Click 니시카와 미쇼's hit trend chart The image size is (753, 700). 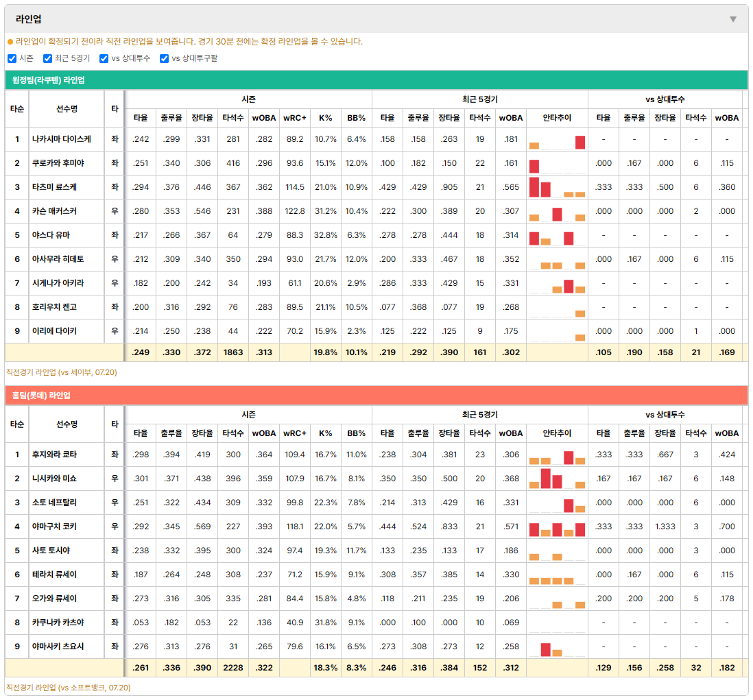(x=557, y=479)
